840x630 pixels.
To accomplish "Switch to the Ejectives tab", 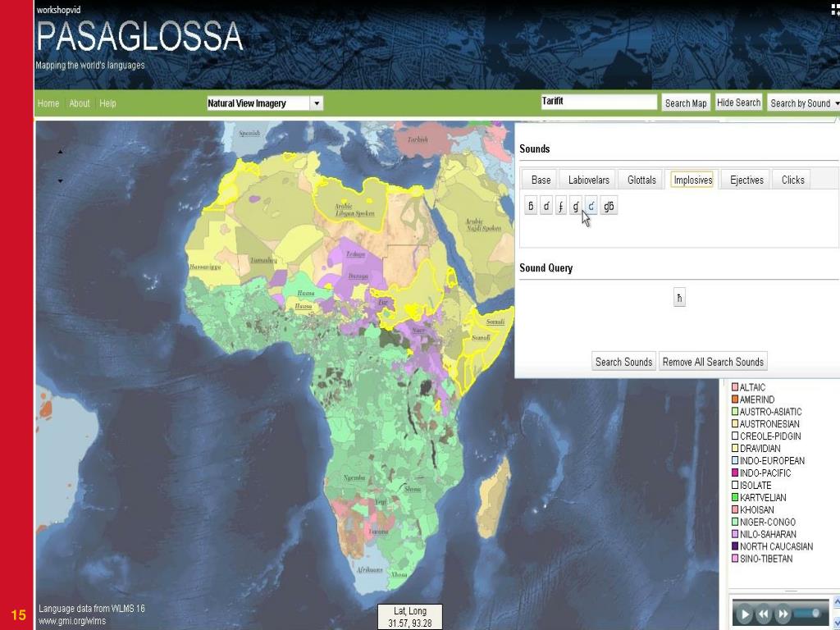I will [746, 180].
